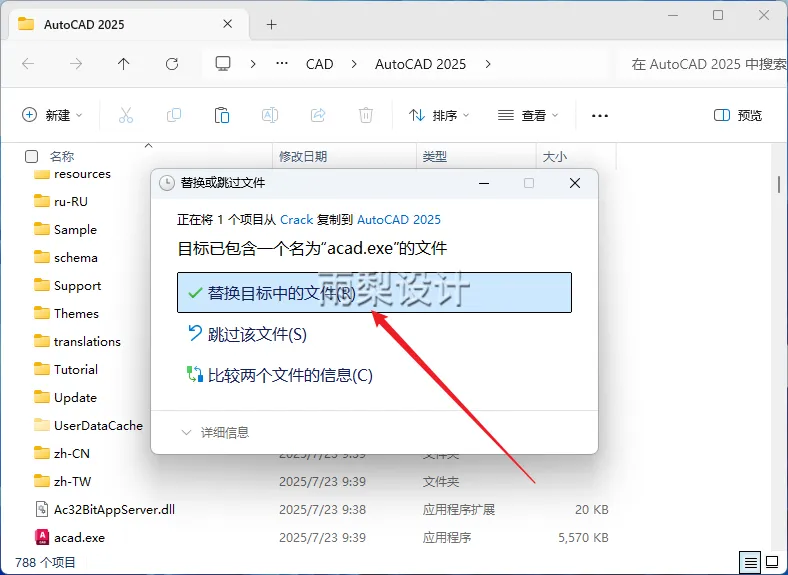The width and height of the screenshot is (788, 575).
Task: Close the replace-or-skip dialog
Action: [575, 183]
